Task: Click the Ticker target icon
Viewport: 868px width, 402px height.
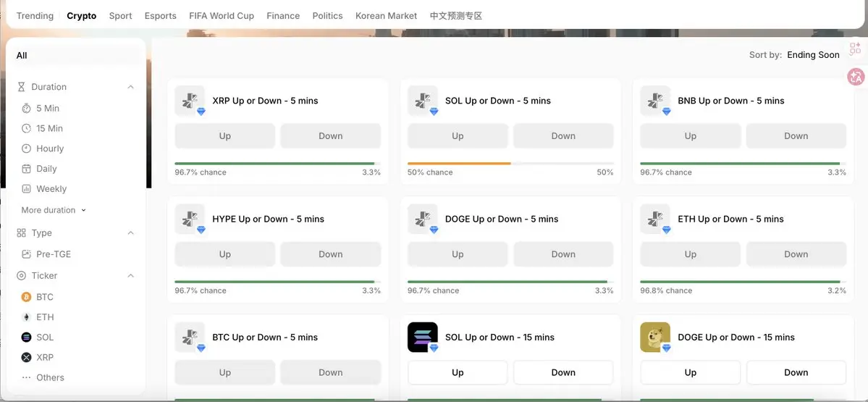Action: (x=22, y=276)
